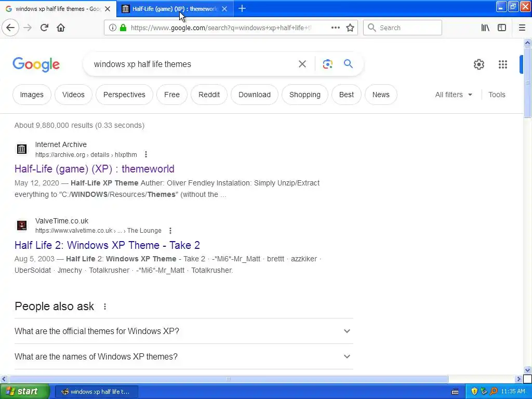Open options for Internet Archive result
The height and width of the screenshot is (399, 532).
click(x=146, y=154)
